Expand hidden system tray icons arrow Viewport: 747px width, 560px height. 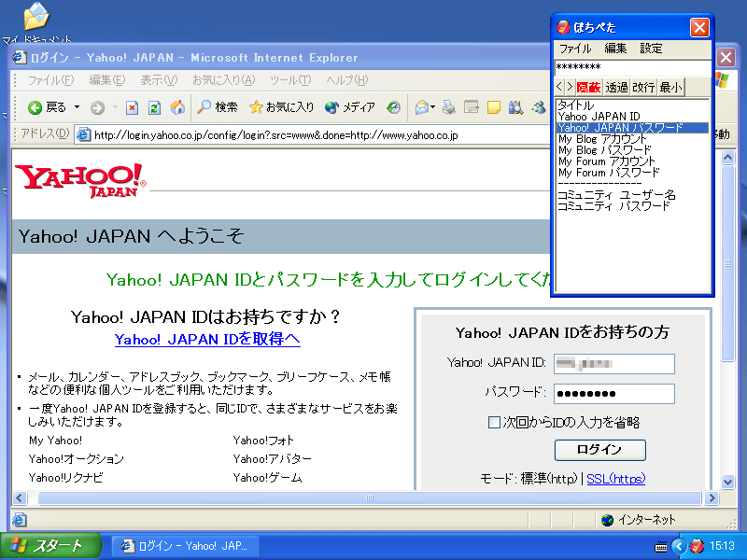pos(679,546)
